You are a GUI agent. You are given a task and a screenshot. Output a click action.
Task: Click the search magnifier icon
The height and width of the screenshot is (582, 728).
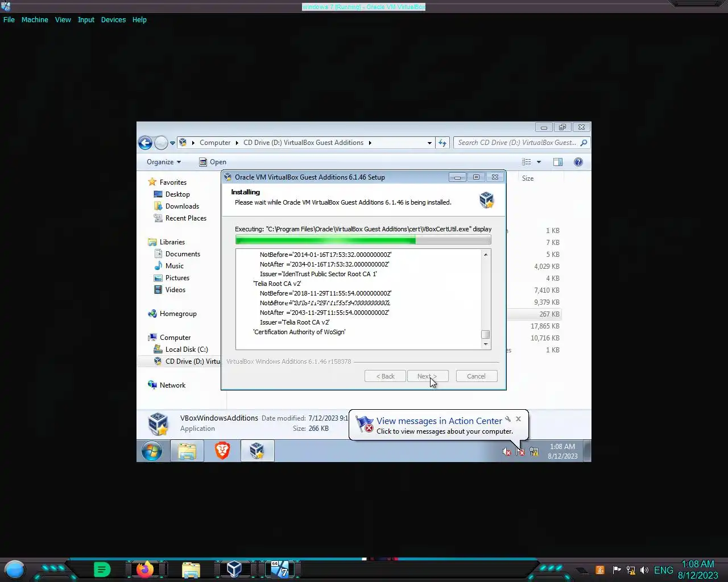click(584, 143)
